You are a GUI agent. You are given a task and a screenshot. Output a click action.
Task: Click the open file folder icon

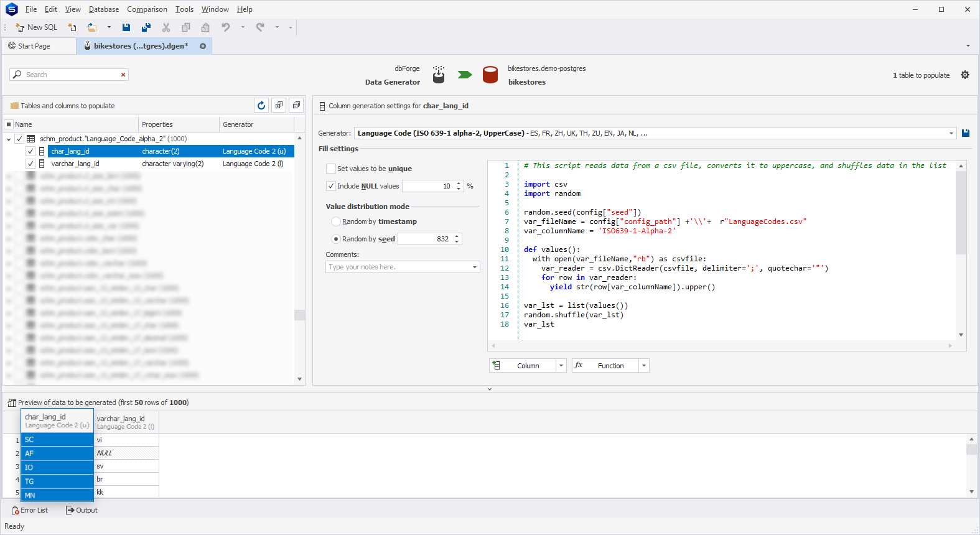point(92,27)
